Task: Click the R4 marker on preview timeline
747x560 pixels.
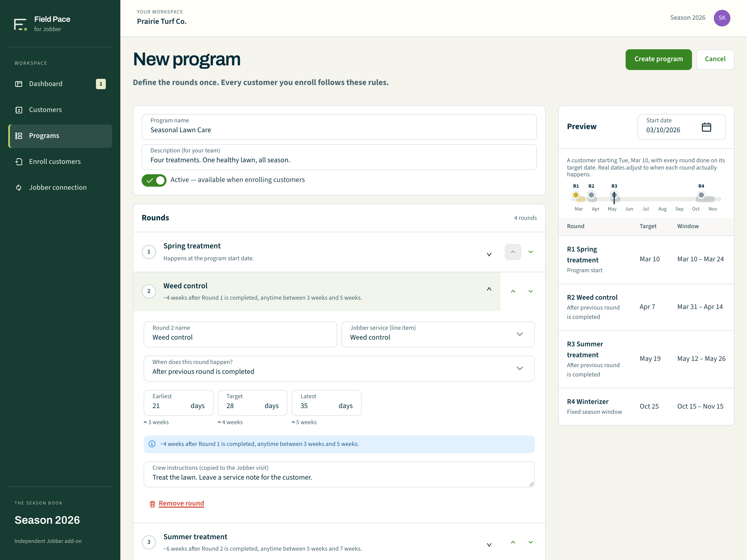Action: click(x=701, y=195)
